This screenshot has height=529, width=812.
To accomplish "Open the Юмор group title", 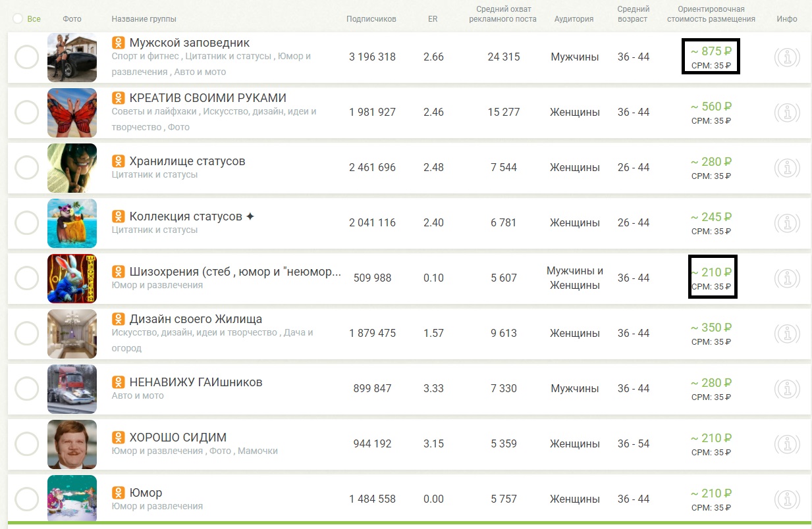I will (146, 493).
